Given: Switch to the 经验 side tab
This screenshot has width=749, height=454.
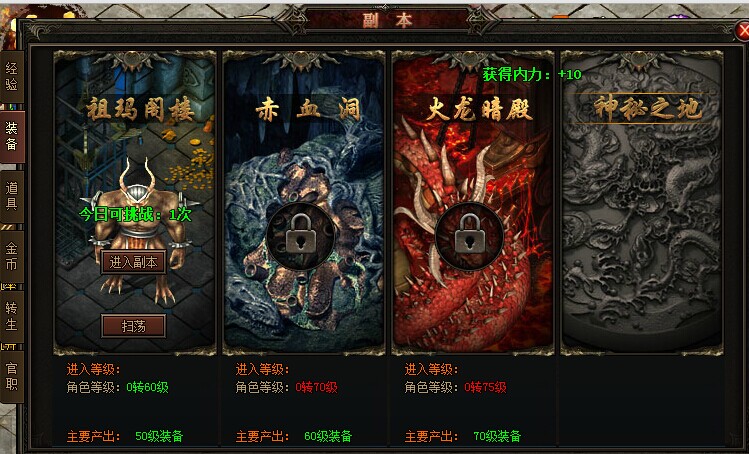Looking at the screenshot, I should [11, 76].
